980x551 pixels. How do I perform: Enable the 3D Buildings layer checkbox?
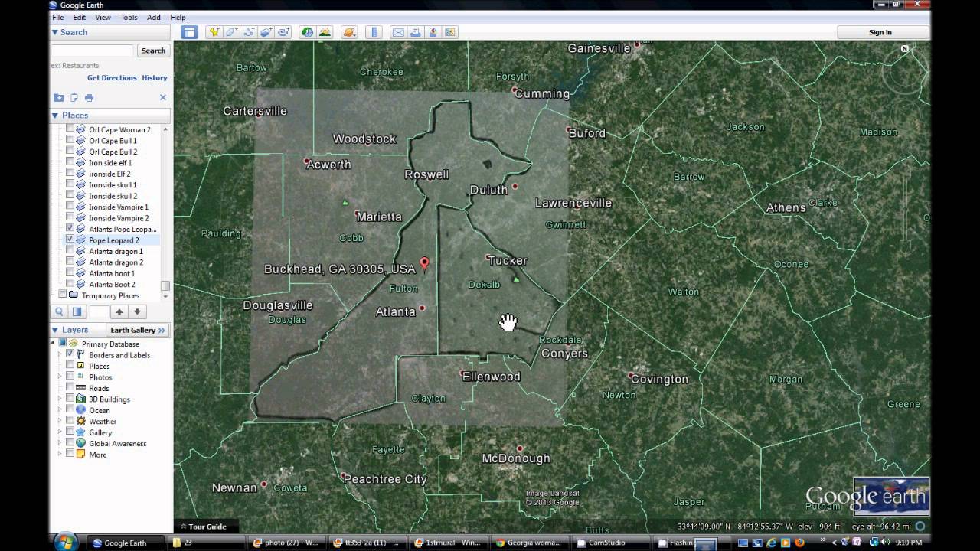coord(70,399)
